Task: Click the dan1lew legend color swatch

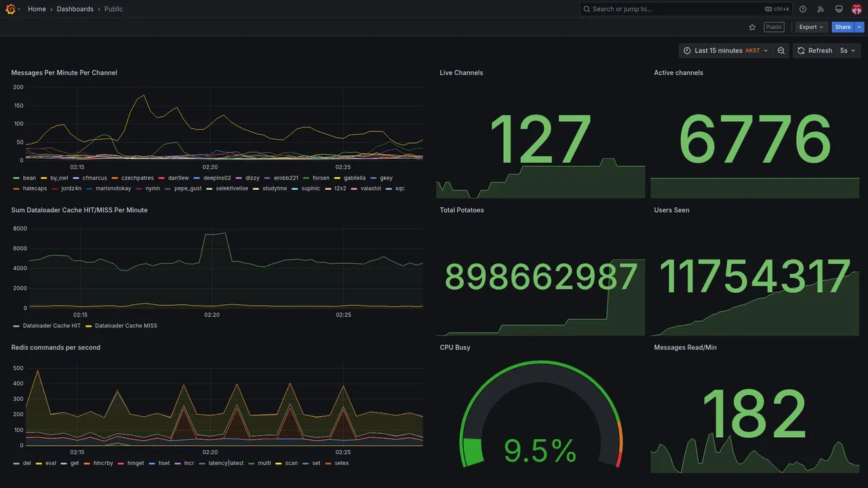Action: point(162,178)
